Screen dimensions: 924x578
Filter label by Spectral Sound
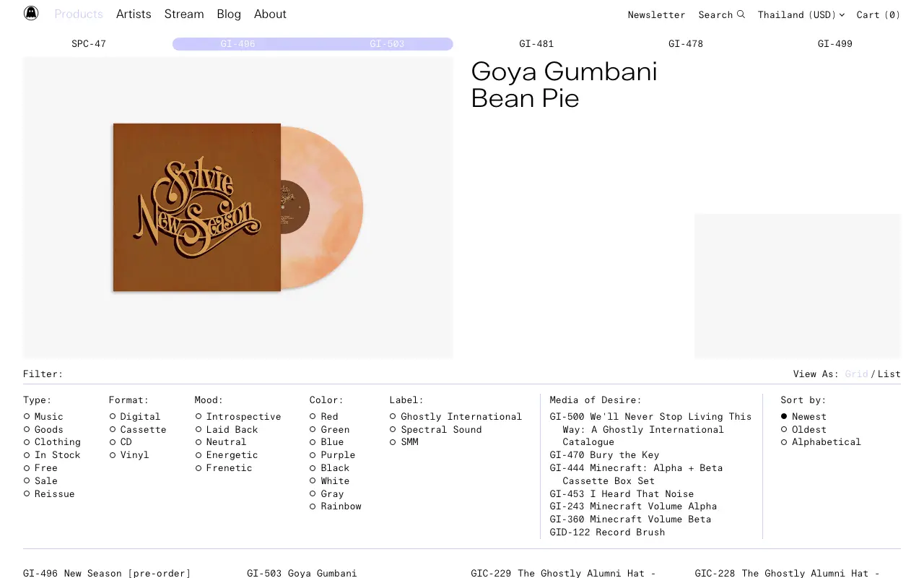[x=435, y=430]
